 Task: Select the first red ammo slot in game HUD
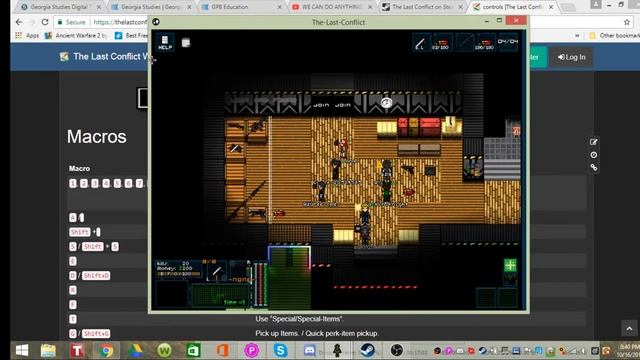[x=441, y=43]
